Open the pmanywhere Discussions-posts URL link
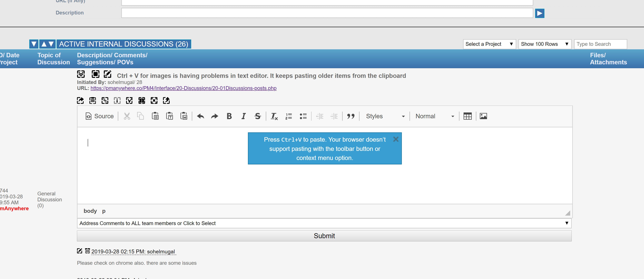The height and width of the screenshot is (279, 644). [x=183, y=88]
